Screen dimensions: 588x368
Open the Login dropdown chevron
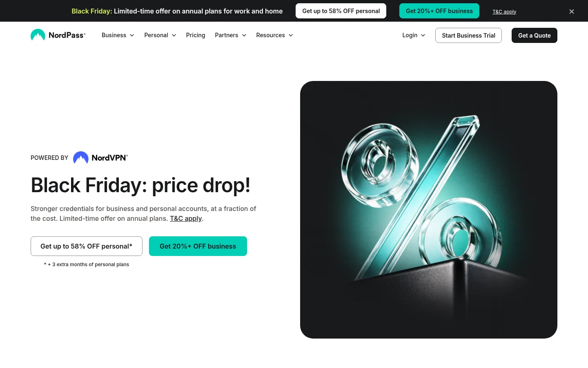coord(423,36)
